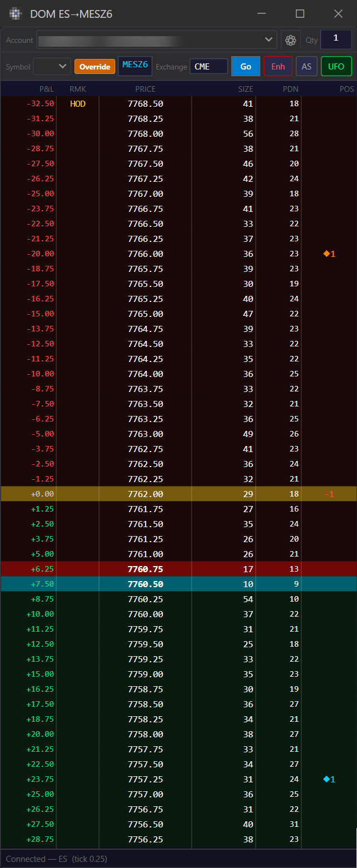
Task: Click the MESZ6 symbol field
Action: [135, 66]
